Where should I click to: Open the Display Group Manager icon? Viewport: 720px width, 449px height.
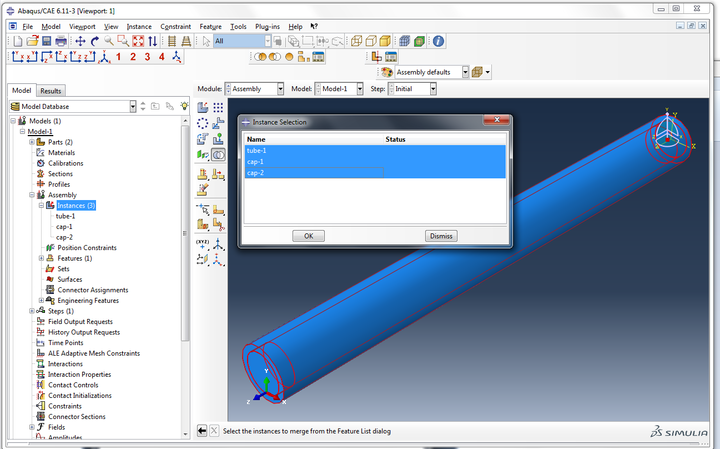pyautogui.click(x=318, y=56)
